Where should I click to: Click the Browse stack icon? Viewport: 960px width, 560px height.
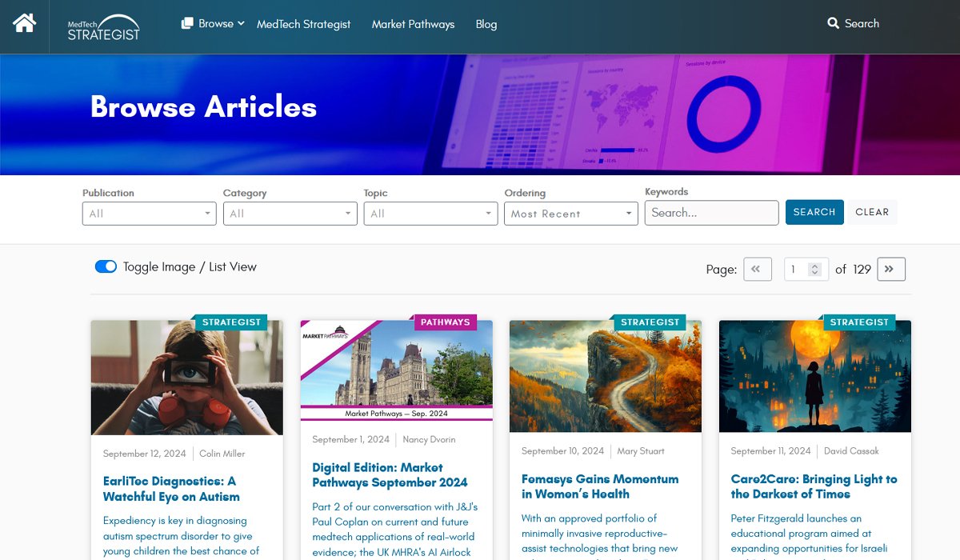point(187,24)
